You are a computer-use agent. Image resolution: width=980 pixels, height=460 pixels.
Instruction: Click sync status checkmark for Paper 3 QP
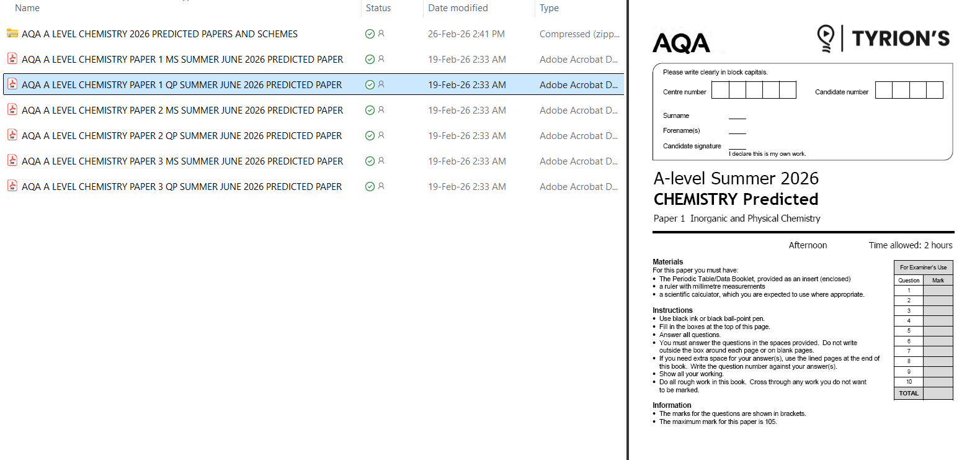coord(370,187)
